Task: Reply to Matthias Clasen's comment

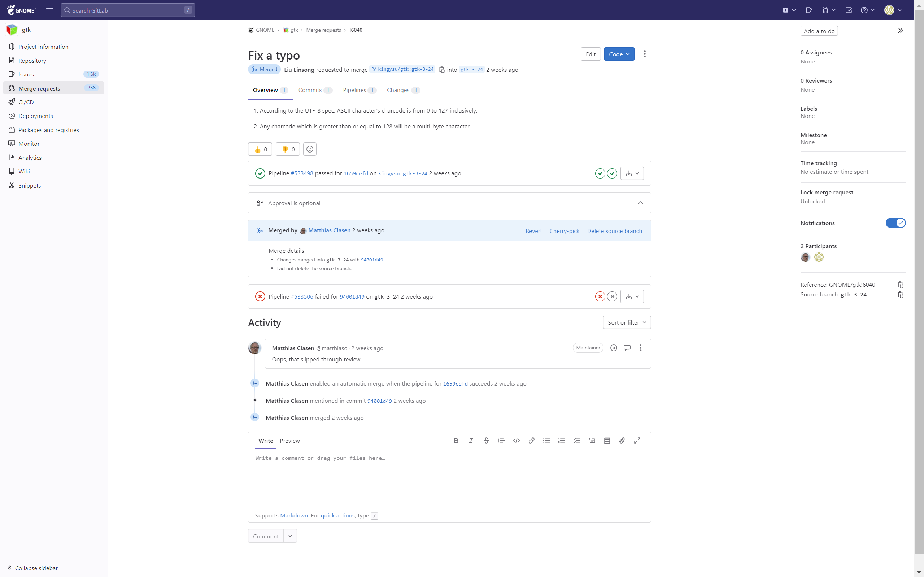Action: [x=627, y=348]
